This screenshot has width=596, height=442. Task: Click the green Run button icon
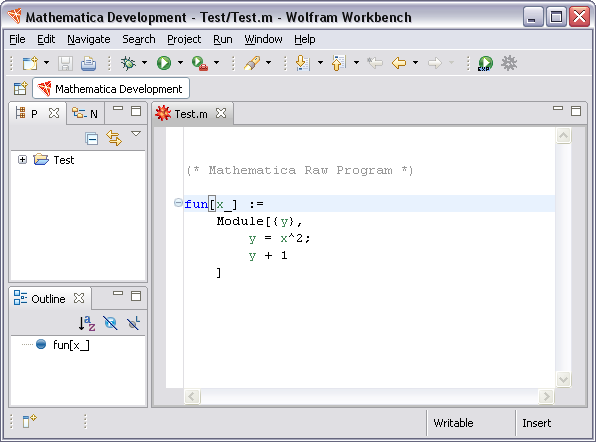tap(164, 63)
